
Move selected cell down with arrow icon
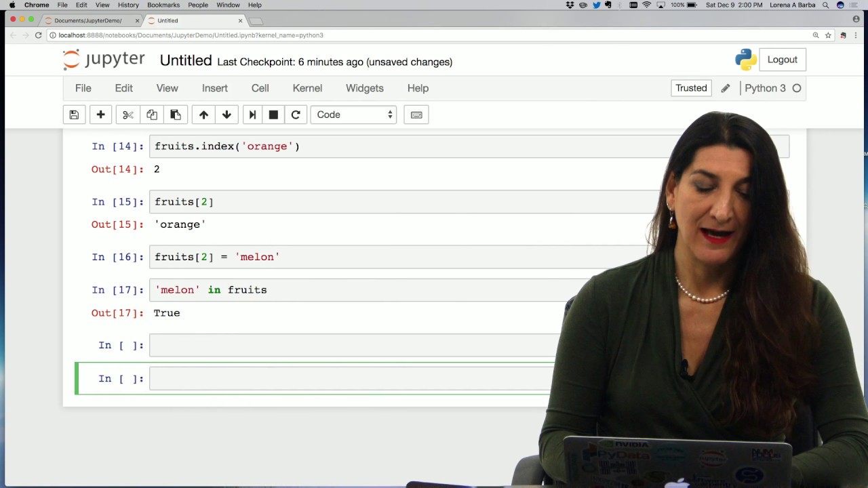[226, 115]
